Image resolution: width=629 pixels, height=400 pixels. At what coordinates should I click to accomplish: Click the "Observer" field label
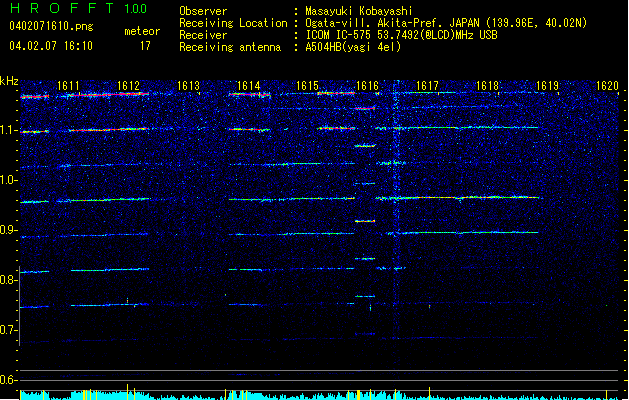tap(203, 11)
